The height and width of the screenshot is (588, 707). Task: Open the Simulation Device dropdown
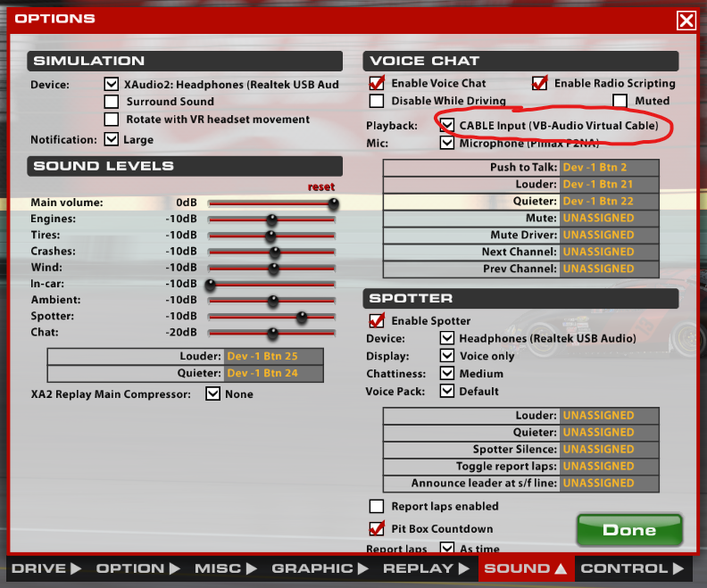(112, 85)
